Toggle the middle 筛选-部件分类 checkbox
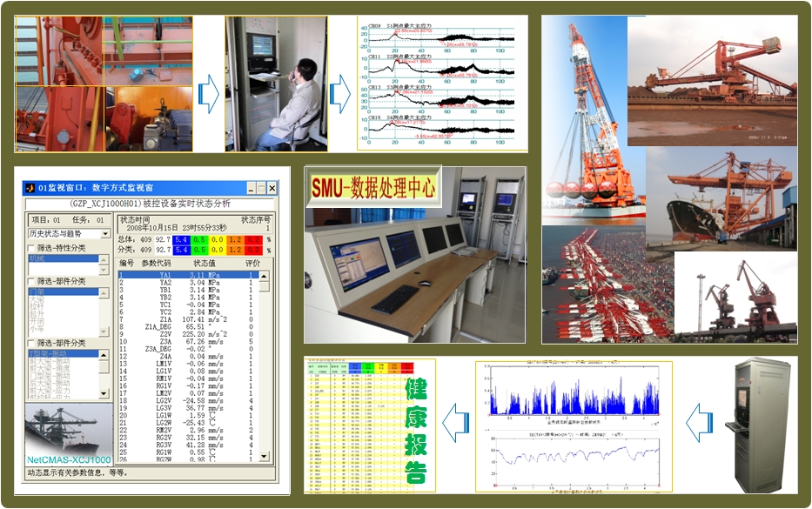This screenshot has height=509, width=812. pos(32,281)
